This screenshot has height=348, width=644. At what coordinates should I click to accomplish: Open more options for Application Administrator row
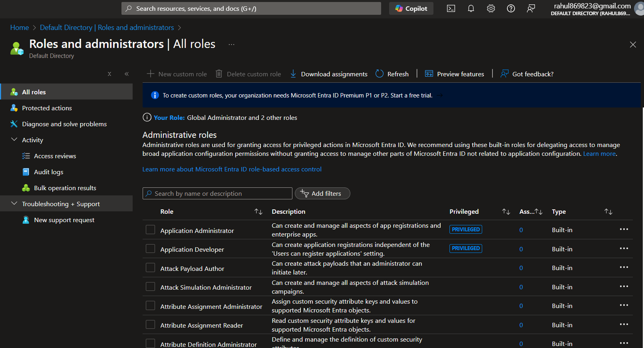(624, 229)
